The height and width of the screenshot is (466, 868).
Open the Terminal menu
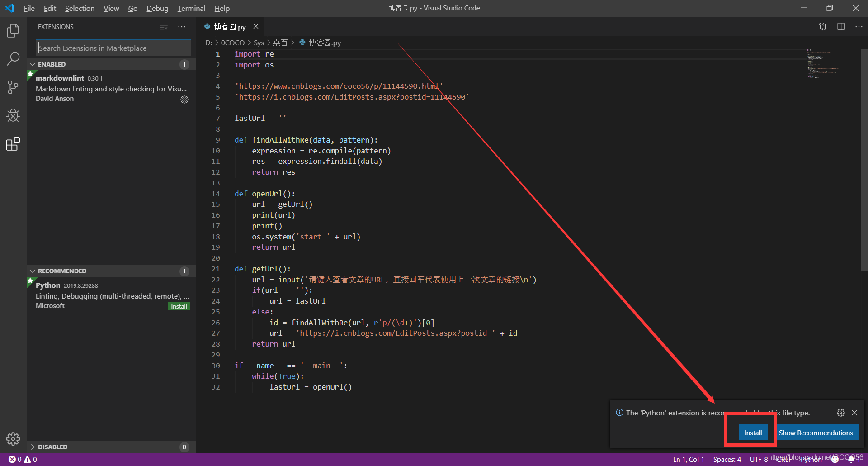click(x=191, y=8)
